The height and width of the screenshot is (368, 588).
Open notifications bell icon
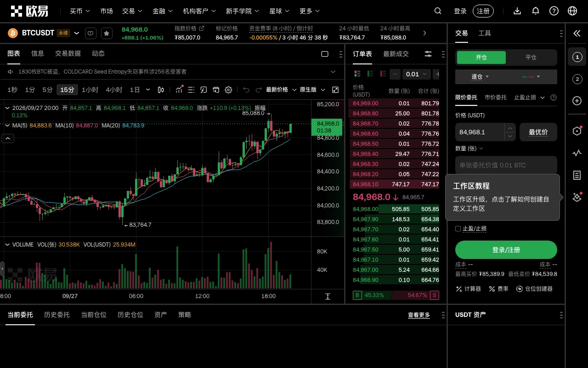coord(536,11)
